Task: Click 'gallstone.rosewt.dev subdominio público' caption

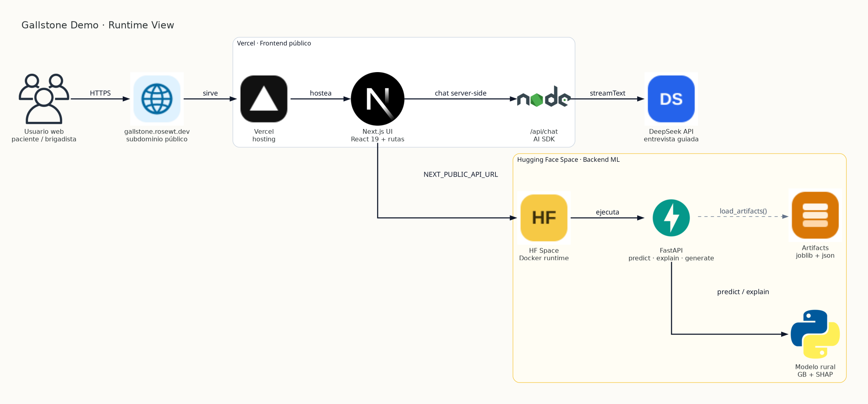Action: [157, 135]
